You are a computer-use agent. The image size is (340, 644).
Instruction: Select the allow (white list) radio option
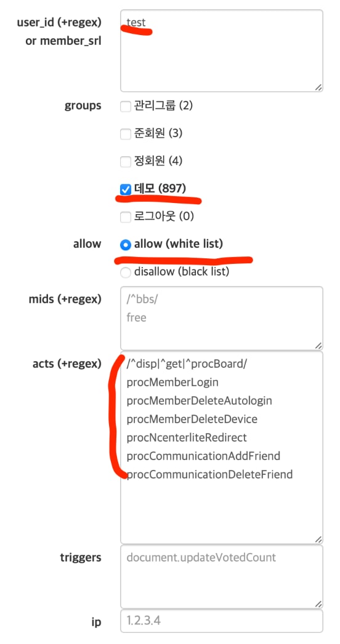click(125, 245)
